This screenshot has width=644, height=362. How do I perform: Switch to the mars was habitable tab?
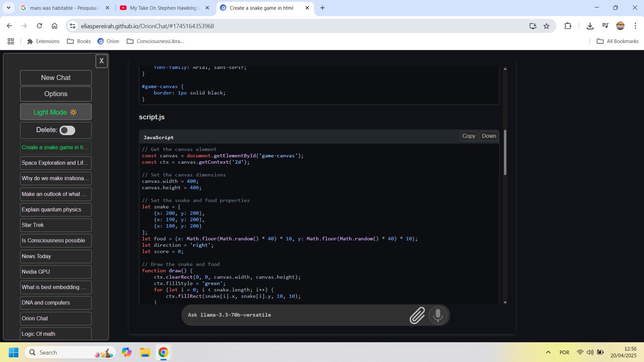coord(63,8)
